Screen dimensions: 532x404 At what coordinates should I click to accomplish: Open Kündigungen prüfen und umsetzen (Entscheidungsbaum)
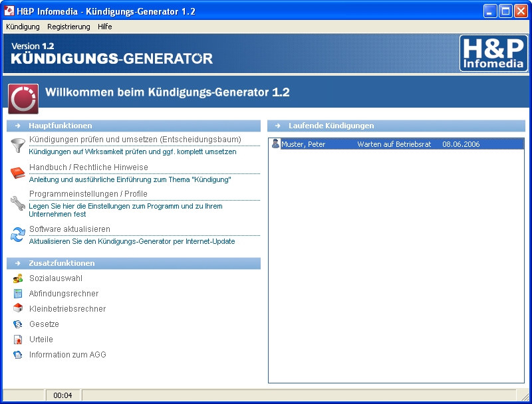click(x=135, y=140)
